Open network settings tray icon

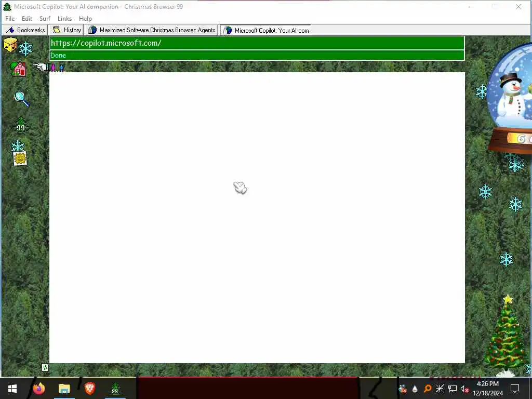[453, 389]
